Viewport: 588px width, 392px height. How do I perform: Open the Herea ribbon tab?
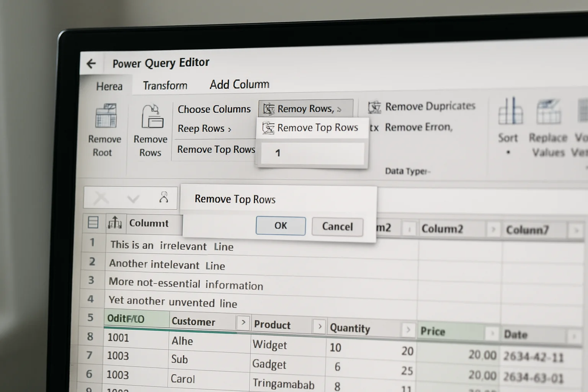tap(109, 86)
